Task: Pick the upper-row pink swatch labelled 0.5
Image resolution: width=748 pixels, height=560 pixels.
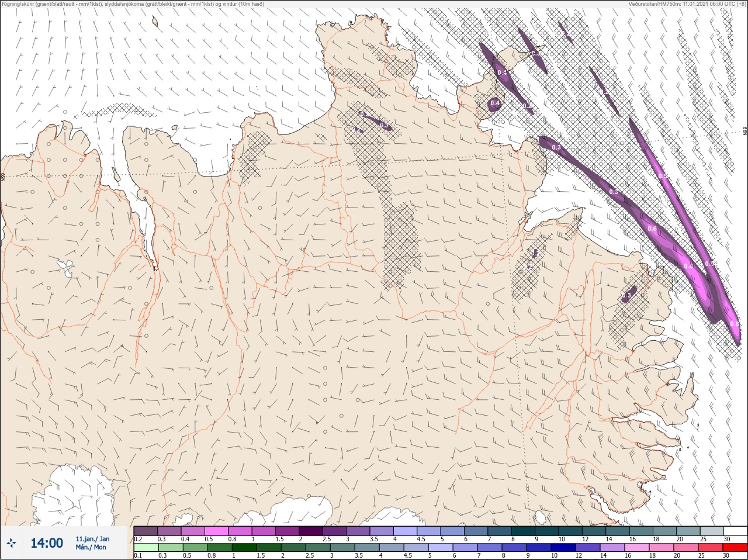Action: click(216, 531)
